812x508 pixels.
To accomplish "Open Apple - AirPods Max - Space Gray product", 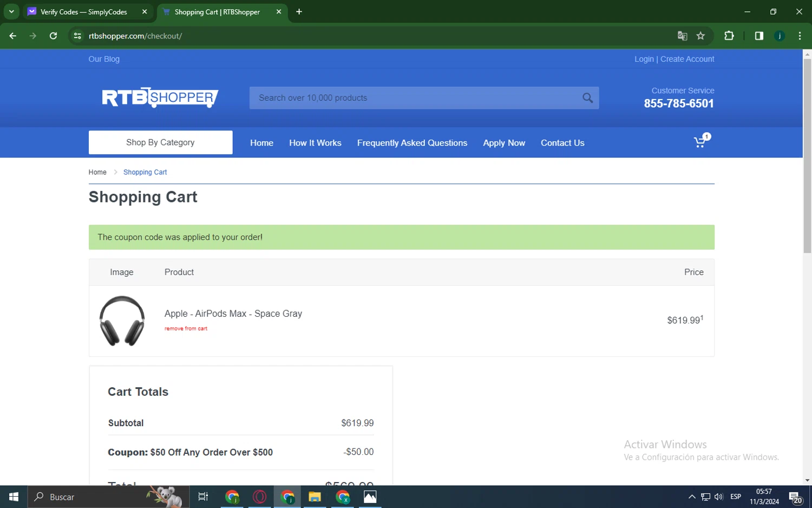I will (233, 314).
